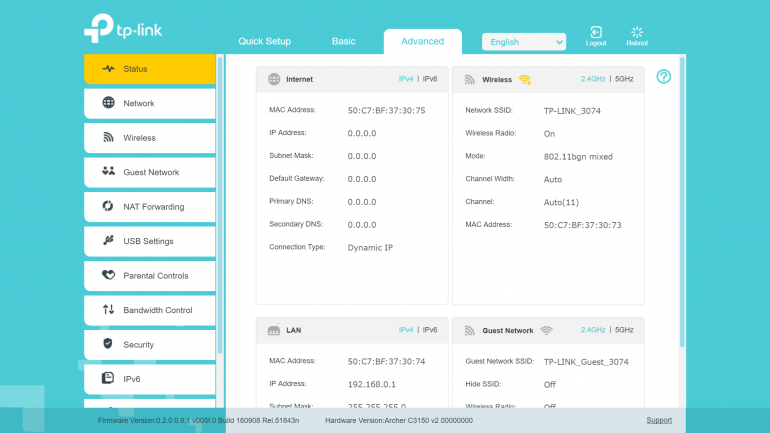Image resolution: width=770 pixels, height=433 pixels.
Task: Click the Hide SSID value Off
Action: click(x=550, y=384)
